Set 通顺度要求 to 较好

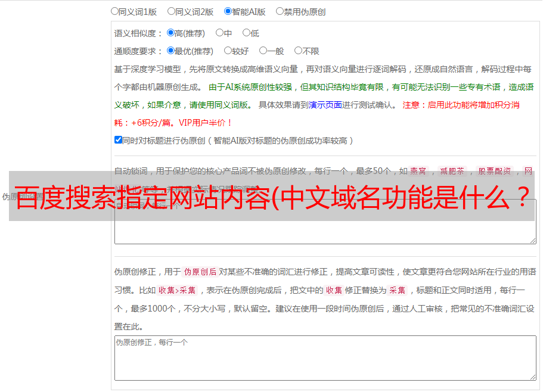click(x=228, y=51)
